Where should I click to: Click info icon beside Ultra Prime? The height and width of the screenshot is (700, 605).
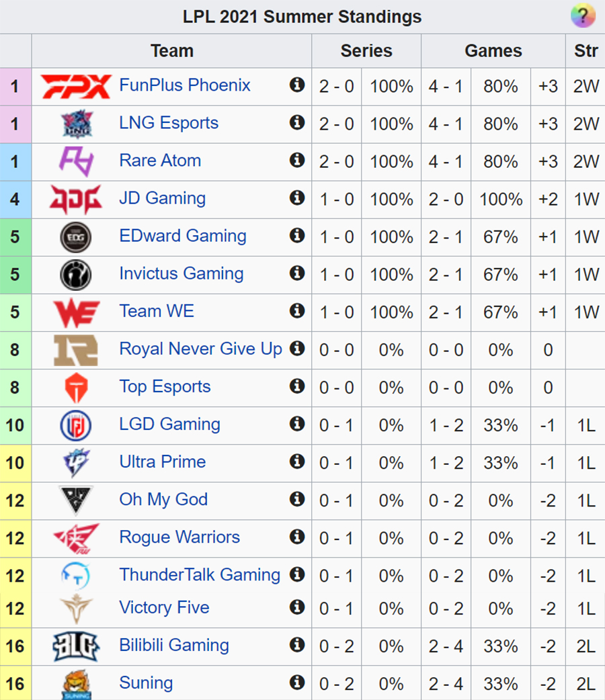coord(297,461)
